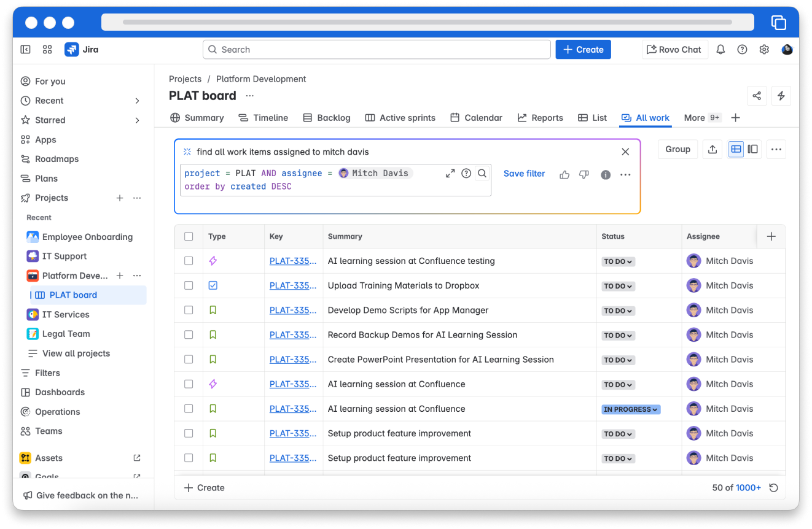Give thumbs down feedback on query
Screen dimensions: 812x529
point(584,175)
